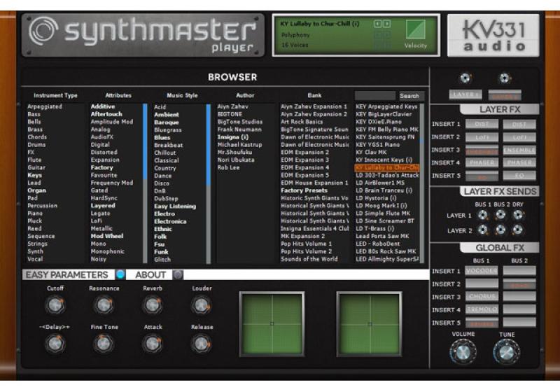Screen dimensions: 560x392
Task: Click the left green XY pad
Action: 272,323
